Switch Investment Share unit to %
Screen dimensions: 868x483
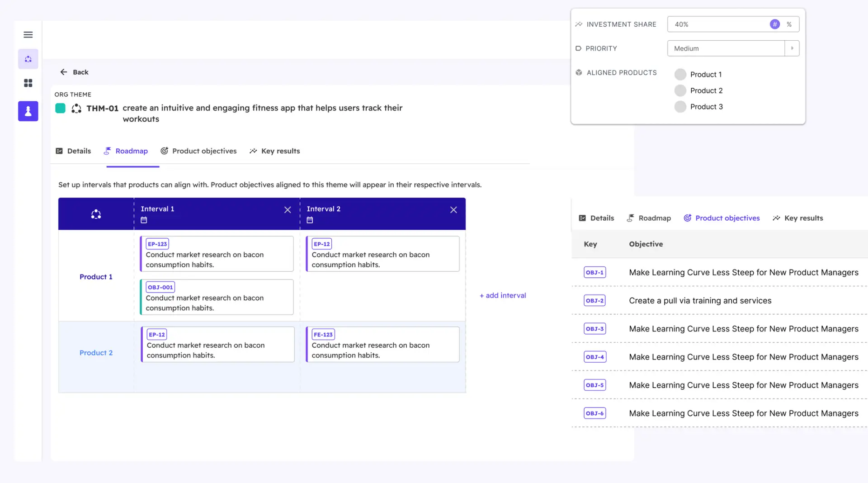(789, 24)
